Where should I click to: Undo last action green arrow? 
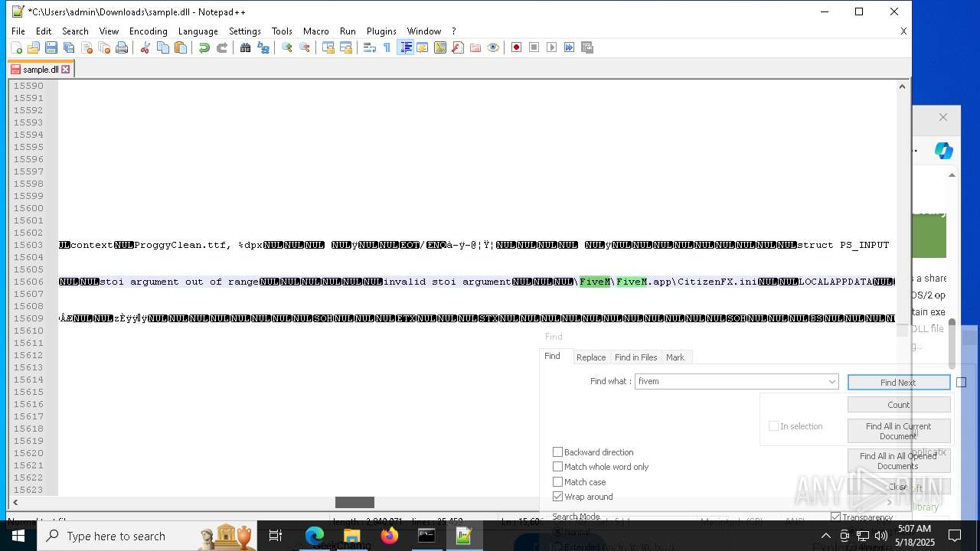tap(204, 47)
